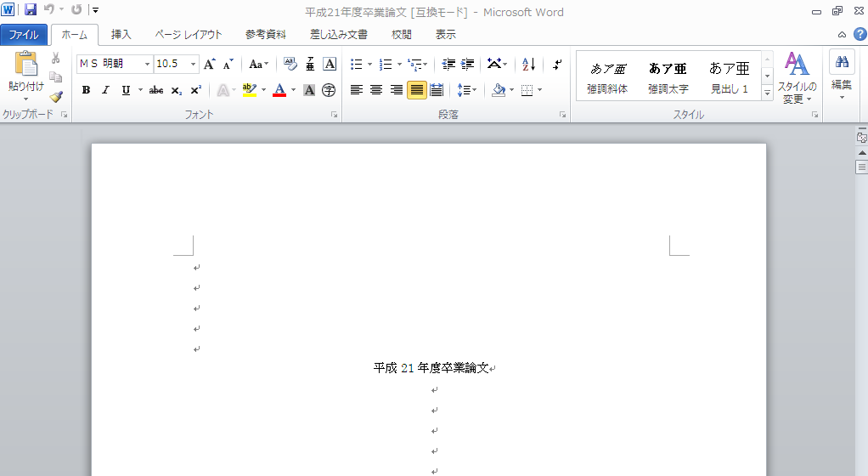Center align the text

tap(376, 90)
